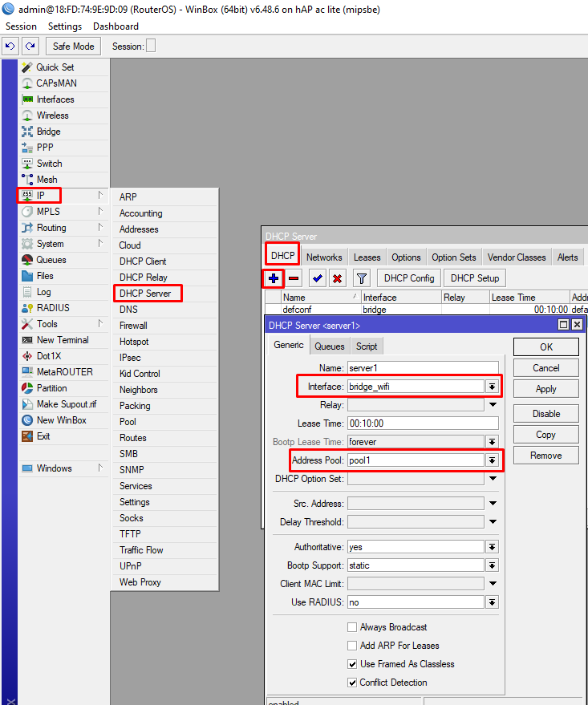Expand the Delay Threshold arrow

493,522
